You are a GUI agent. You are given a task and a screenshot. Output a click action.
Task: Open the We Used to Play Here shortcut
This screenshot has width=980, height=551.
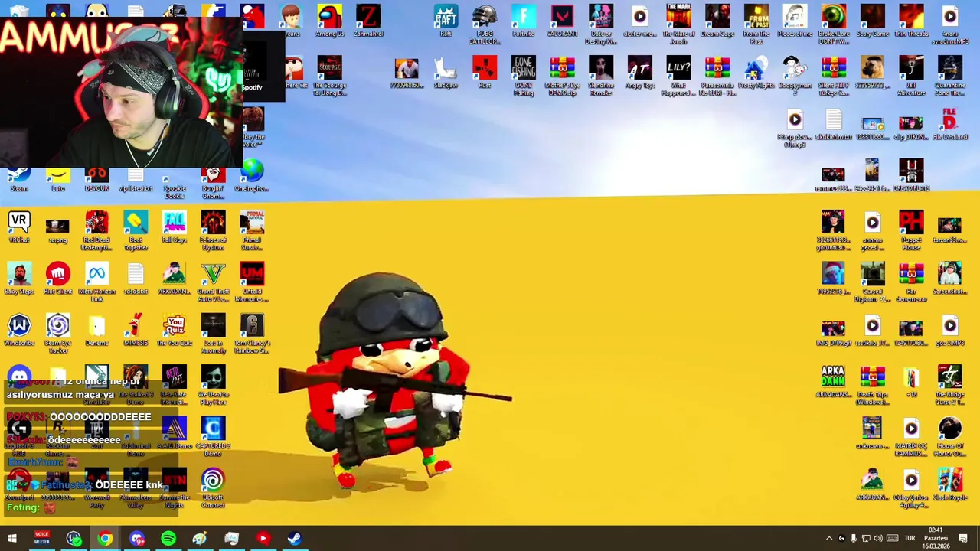[213, 385]
